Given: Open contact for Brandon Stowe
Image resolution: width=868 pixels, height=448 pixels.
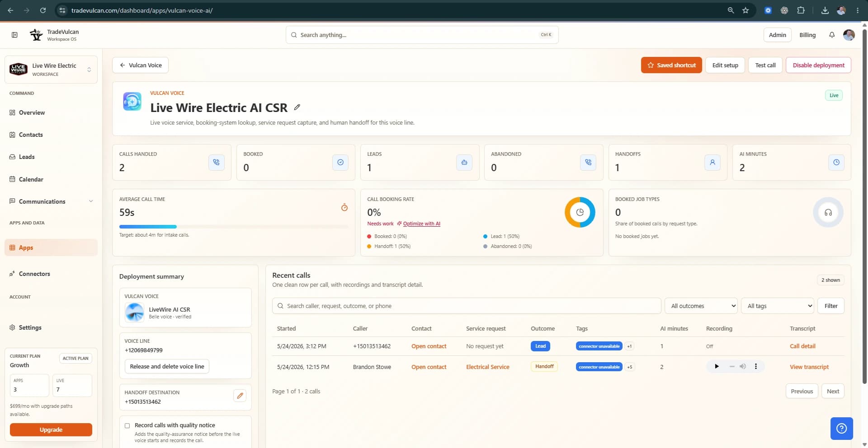Looking at the screenshot, I should coord(429,367).
